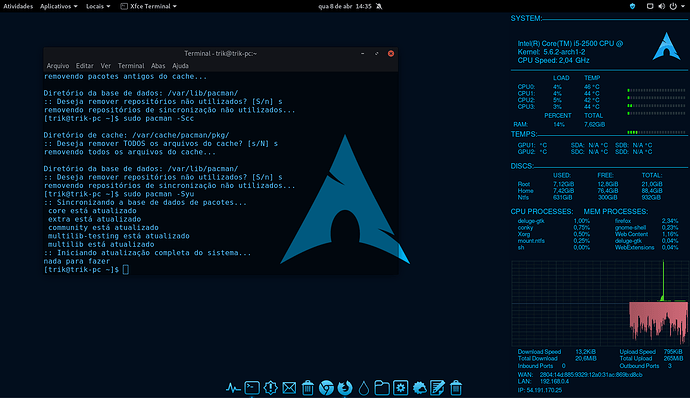Viewport: 690px width, 398px height.
Task: Click the power icon in top bar
Action: pos(673,6)
